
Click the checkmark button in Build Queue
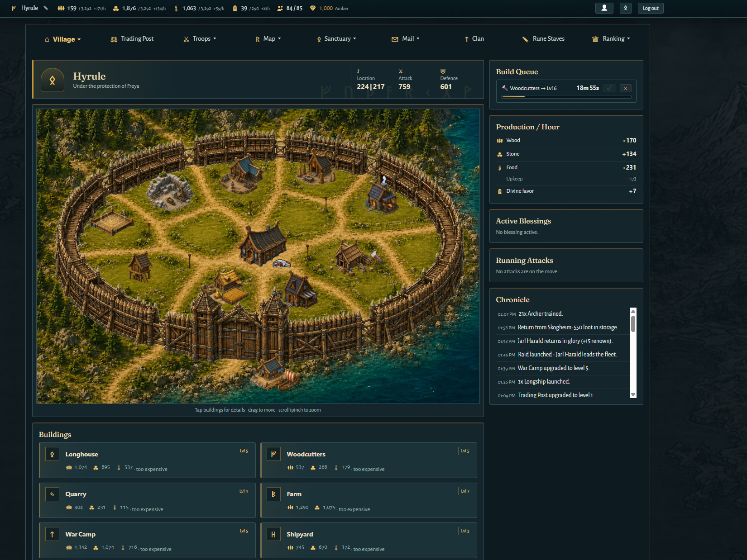point(609,88)
